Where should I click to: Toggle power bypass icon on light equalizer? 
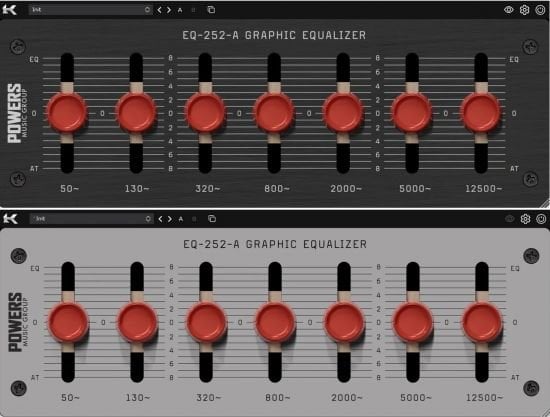[x=541, y=219]
